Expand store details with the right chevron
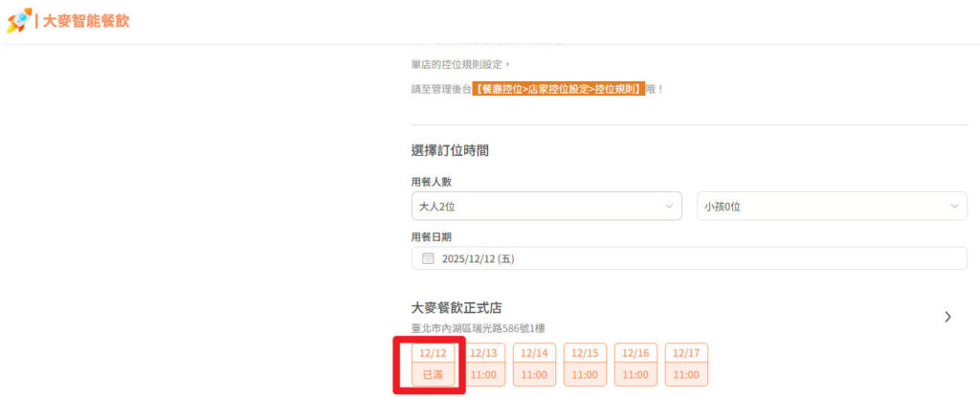This screenshot has height=398, width=980. 947,317
